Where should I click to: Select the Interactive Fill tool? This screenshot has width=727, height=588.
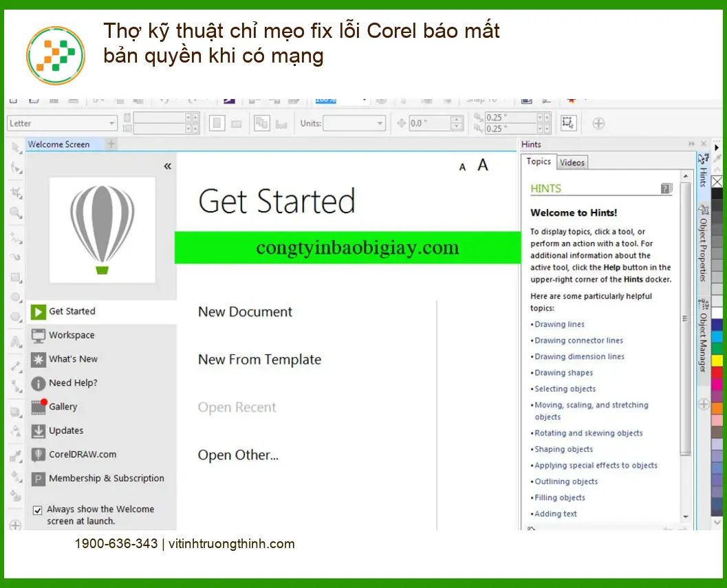tap(17, 476)
